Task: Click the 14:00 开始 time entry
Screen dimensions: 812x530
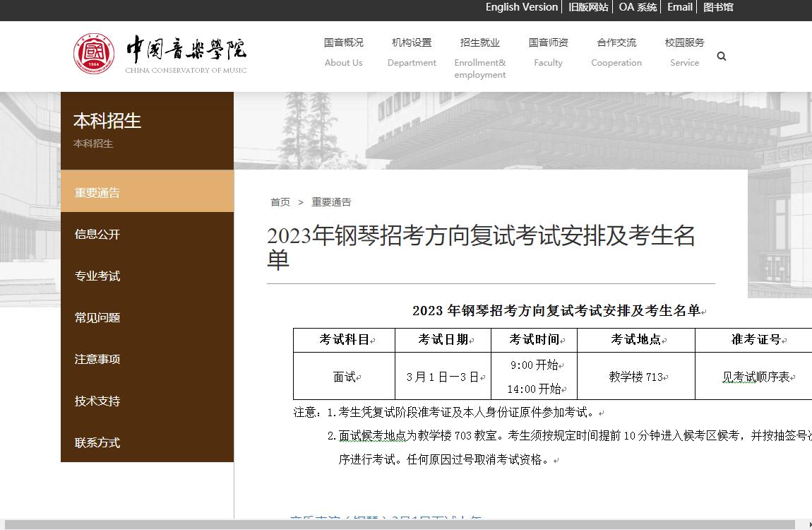Action: (535, 389)
